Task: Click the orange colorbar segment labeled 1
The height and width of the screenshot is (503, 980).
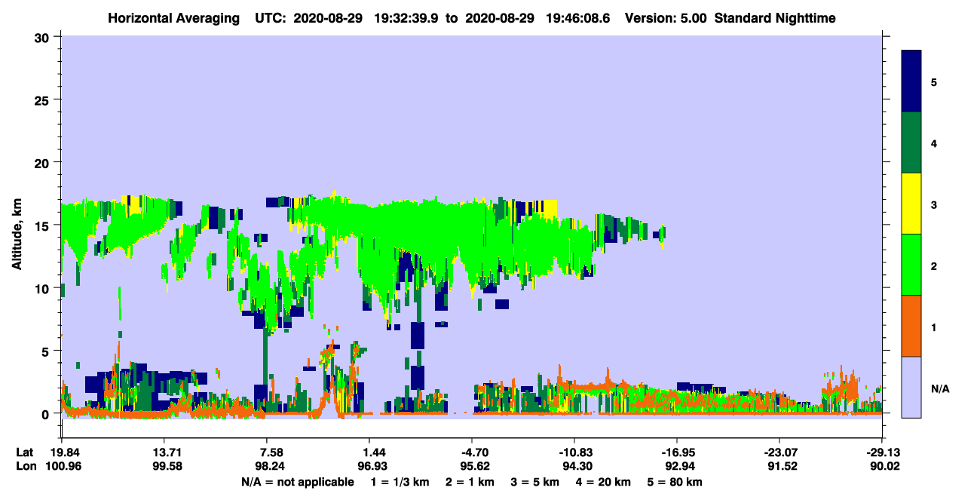Action: click(911, 326)
